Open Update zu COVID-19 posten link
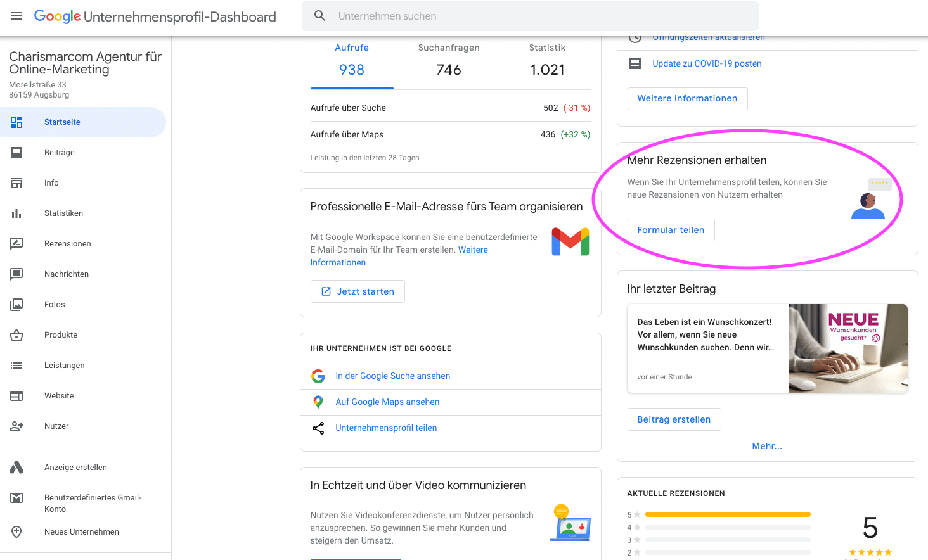Screen dimensions: 928x560 coord(707,63)
